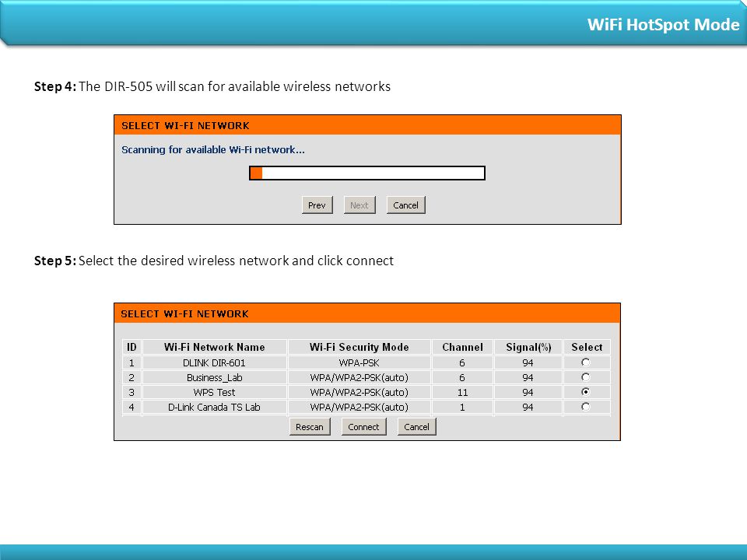Image resolution: width=747 pixels, height=560 pixels.
Task: Click the D-Link Canada TS Lab name
Action: [215, 407]
